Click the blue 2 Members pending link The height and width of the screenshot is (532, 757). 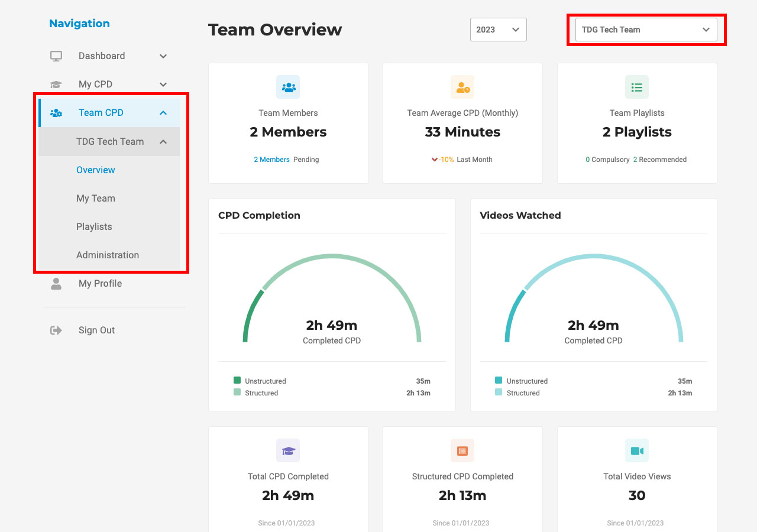pos(271,160)
